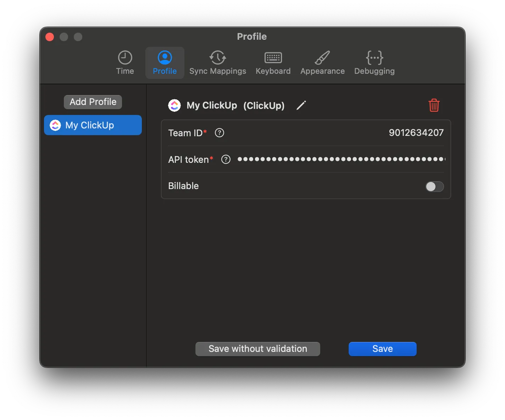Screen dimensions: 505x420
Task: Close the Profile window
Action: tap(50, 37)
